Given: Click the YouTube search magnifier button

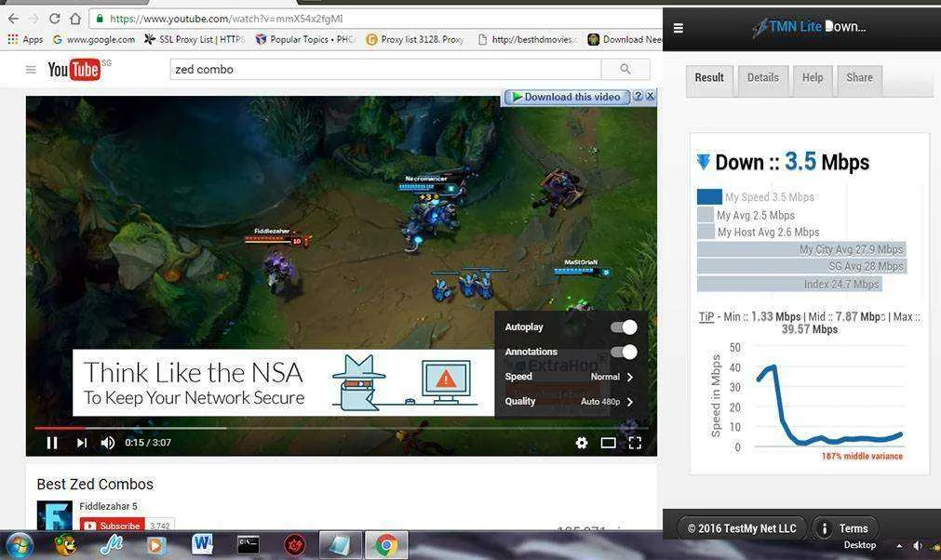Looking at the screenshot, I should click(x=625, y=70).
